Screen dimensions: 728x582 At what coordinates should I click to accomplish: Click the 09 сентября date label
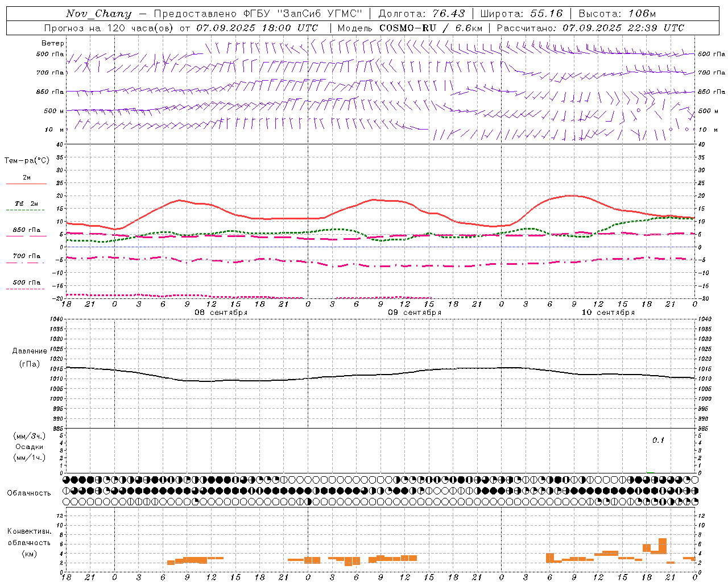click(415, 313)
